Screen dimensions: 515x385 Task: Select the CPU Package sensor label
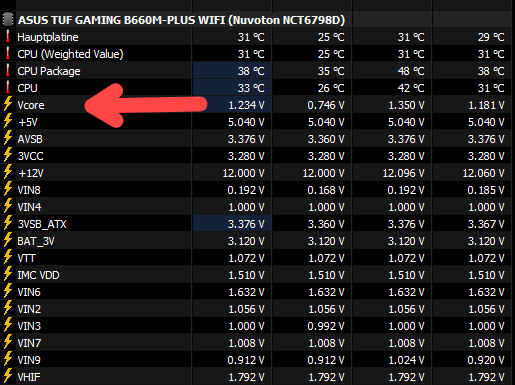(49, 71)
